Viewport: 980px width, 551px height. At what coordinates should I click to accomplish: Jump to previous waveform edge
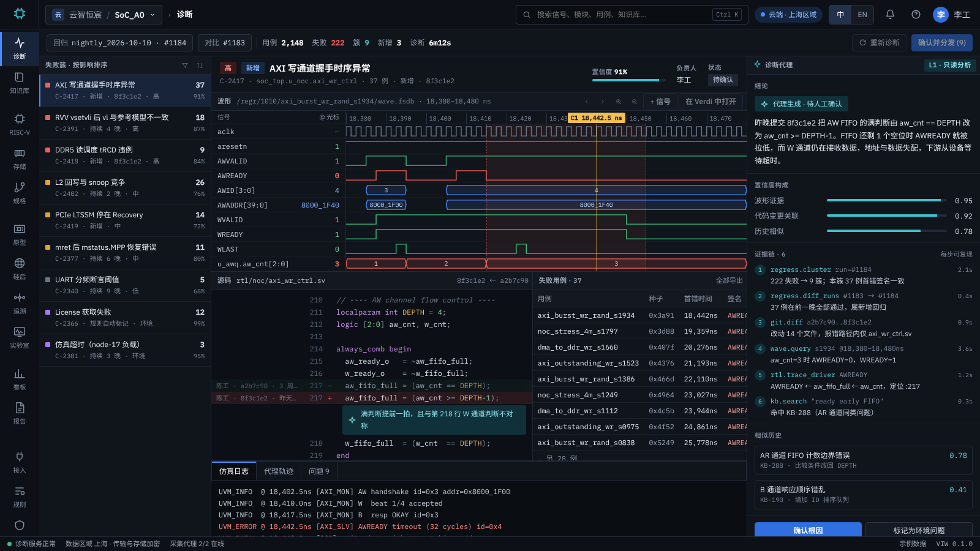pyautogui.click(x=587, y=102)
